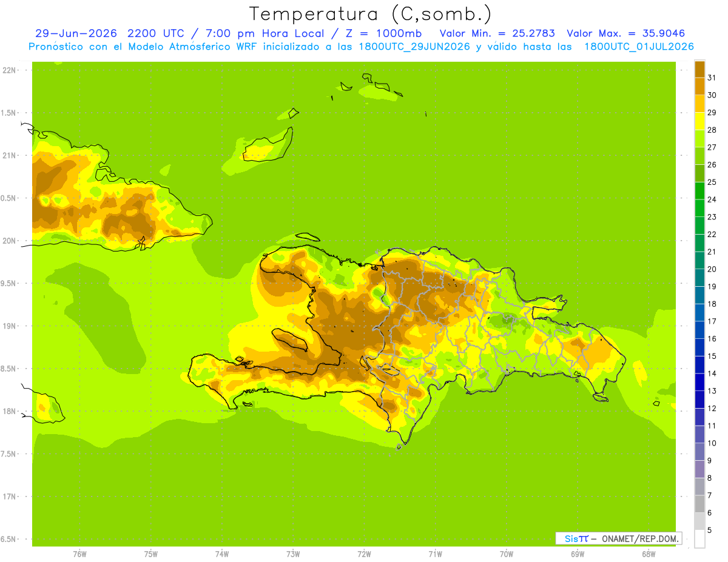728x562 pixels.
Task: Click the legend swatch between 27 and 28
Action: coord(699,139)
